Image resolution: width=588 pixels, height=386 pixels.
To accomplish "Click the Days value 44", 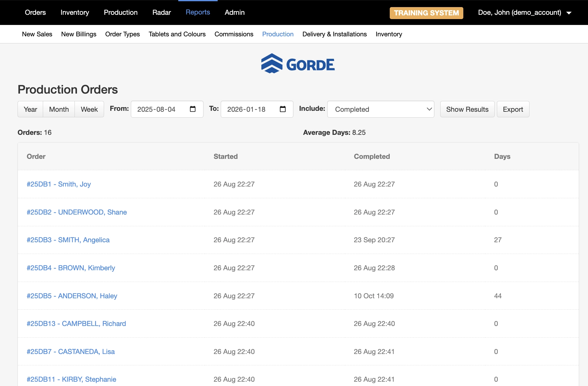I will 498,296.
